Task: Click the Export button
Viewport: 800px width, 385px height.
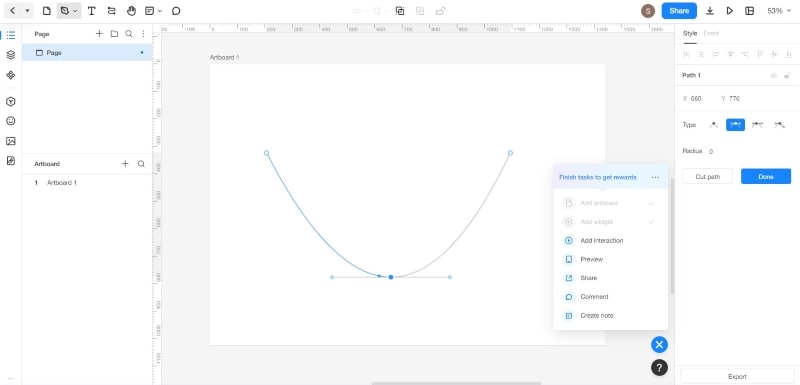Action: [x=737, y=376]
